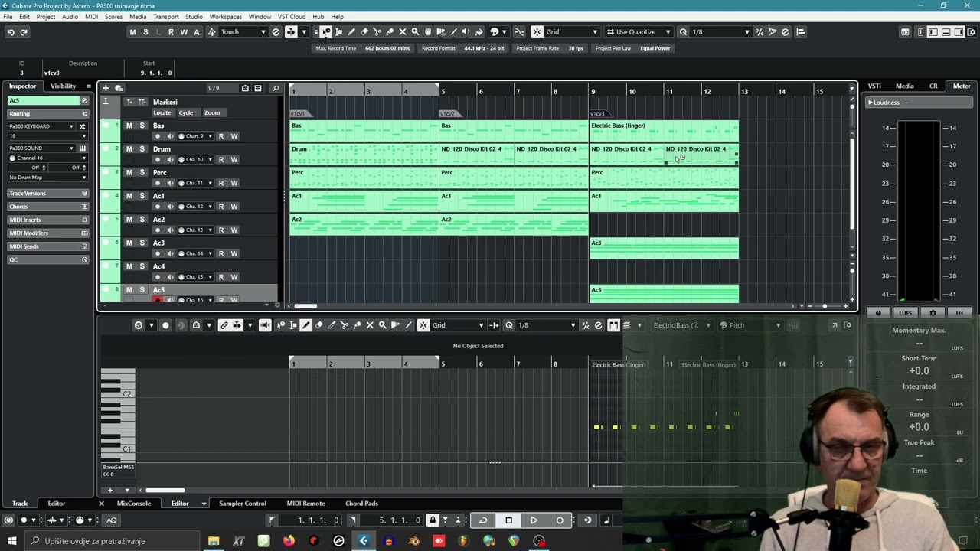The width and height of the screenshot is (980, 551).
Task: Solo the Ac3 track
Action: (x=142, y=243)
